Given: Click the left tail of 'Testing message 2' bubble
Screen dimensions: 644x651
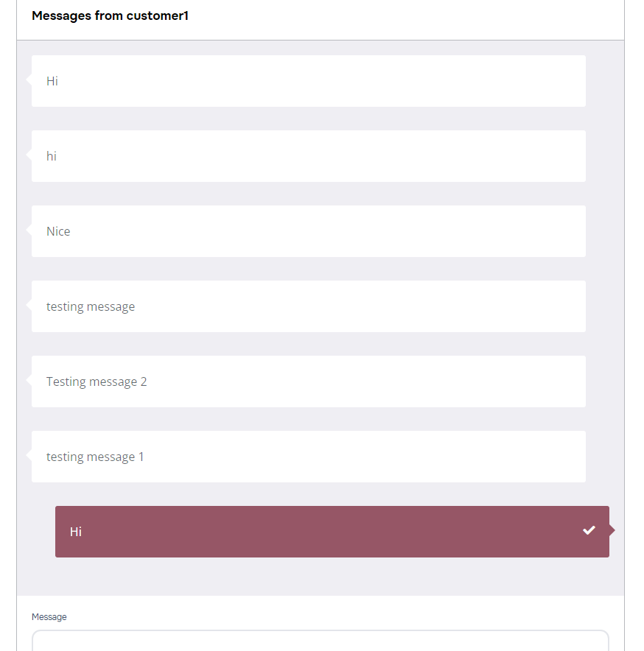Looking at the screenshot, I should click(x=29, y=380).
